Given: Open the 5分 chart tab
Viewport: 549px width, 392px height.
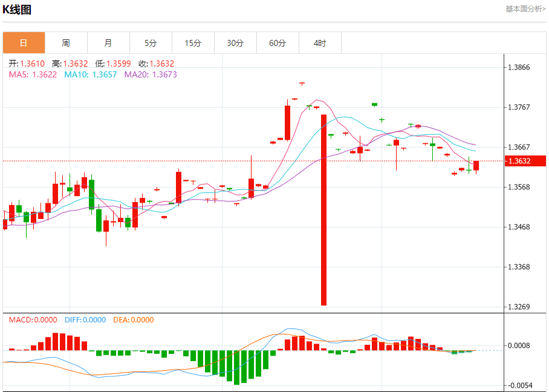Looking at the screenshot, I should pyautogui.click(x=151, y=43).
